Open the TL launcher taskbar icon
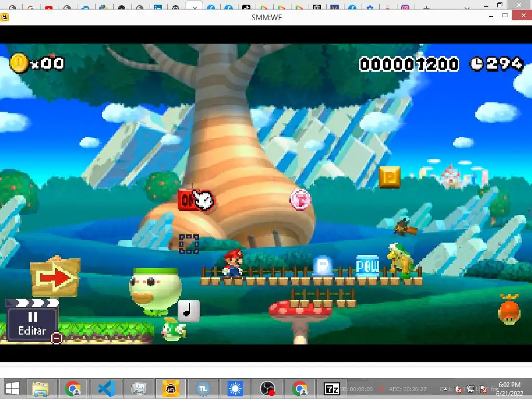Viewport: 532px width, 399px height. [x=203, y=389]
